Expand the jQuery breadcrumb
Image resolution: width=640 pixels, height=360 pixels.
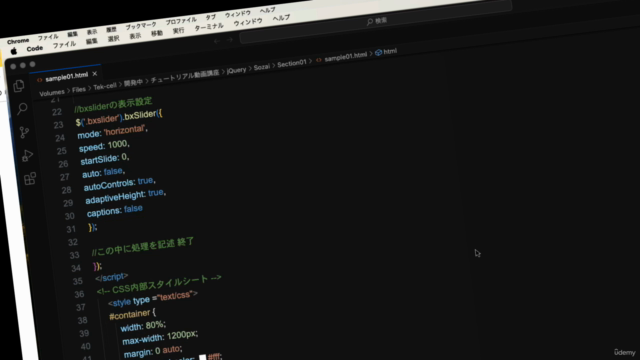pos(237,70)
